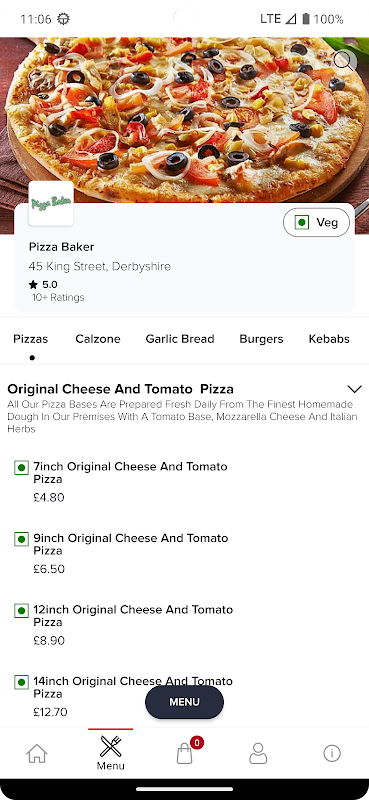
Task: Tap veg indicator beside 7inch pizza
Action: coord(21,467)
